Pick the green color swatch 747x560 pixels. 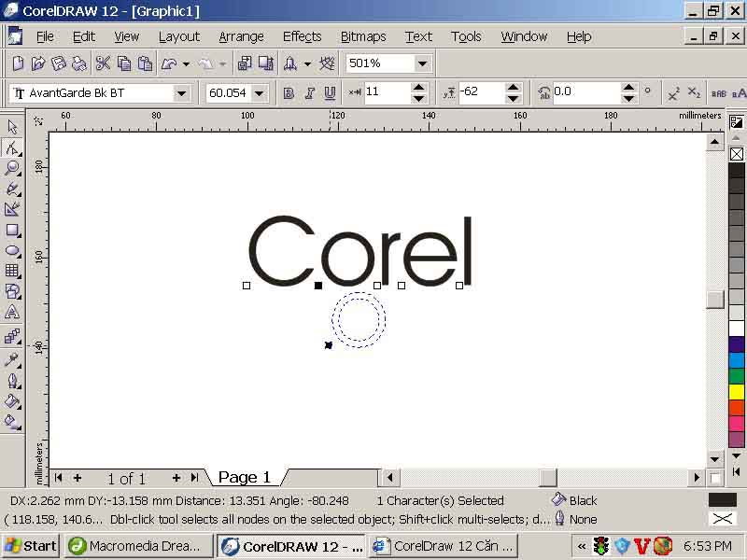[x=737, y=376]
